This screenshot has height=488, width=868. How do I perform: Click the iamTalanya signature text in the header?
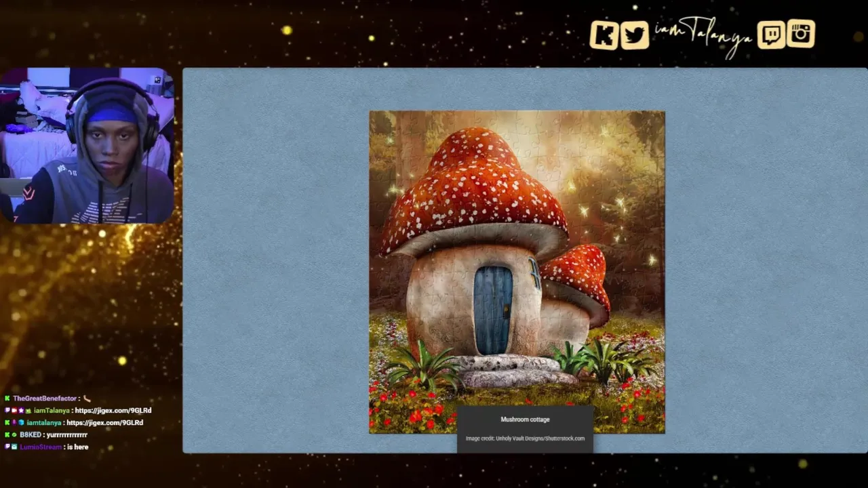tap(703, 37)
